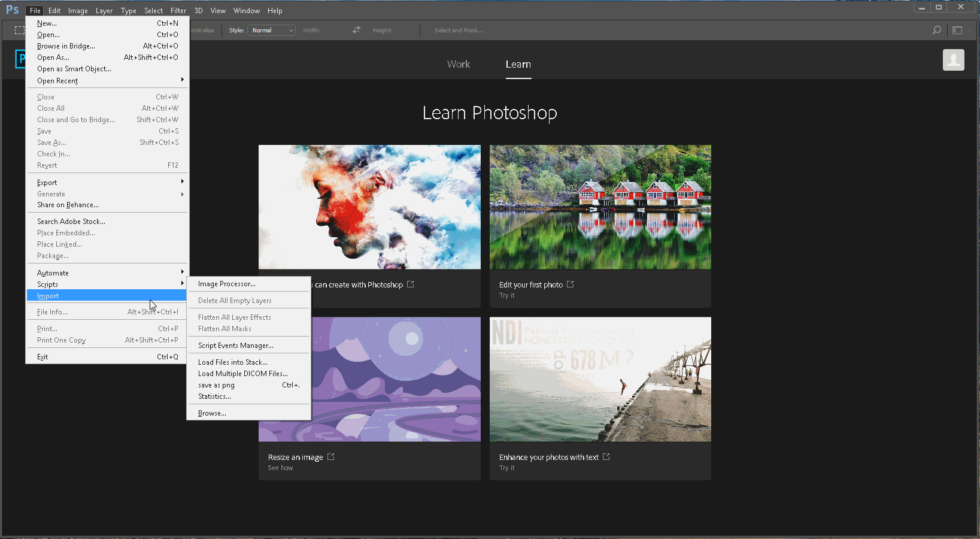Open the Help menu
This screenshot has width=980, height=539.
(x=275, y=10)
